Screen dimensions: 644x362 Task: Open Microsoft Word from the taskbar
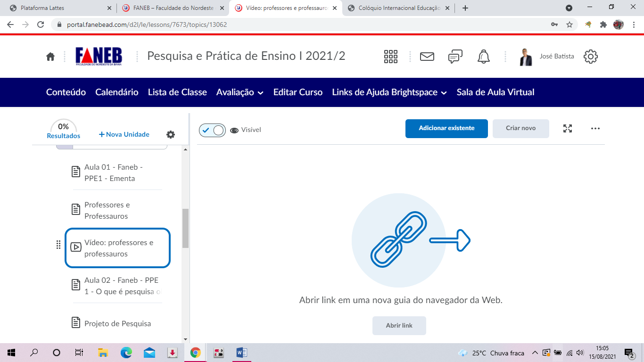241,353
